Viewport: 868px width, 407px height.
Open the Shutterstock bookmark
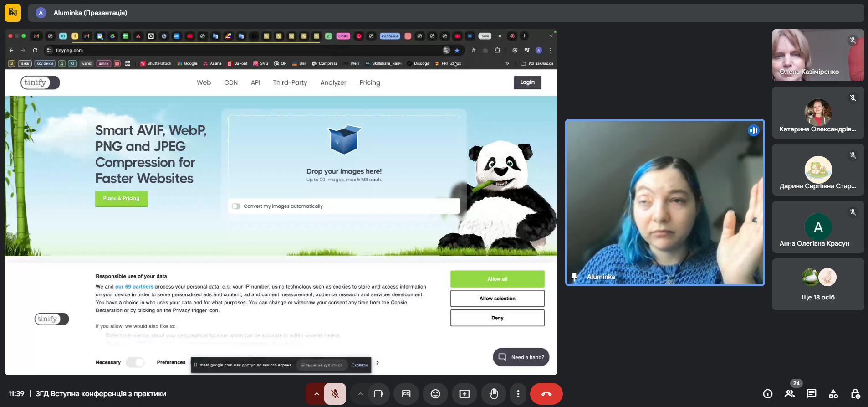pyautogui.click(x=156, y=63)
